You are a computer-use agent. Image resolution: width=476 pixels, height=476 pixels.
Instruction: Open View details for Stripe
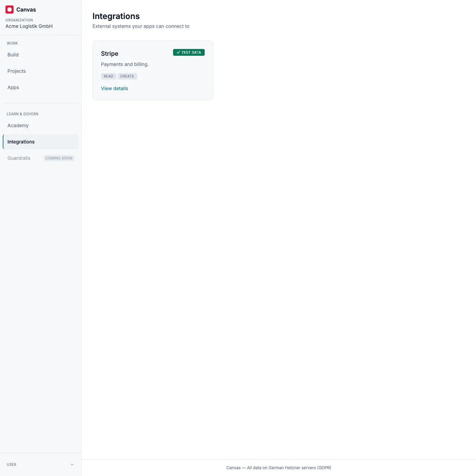pyautogui.click(x=115, y=88)
